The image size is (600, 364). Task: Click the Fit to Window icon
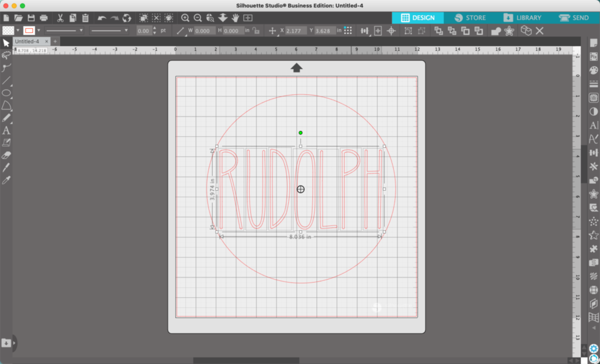[248, 18]
